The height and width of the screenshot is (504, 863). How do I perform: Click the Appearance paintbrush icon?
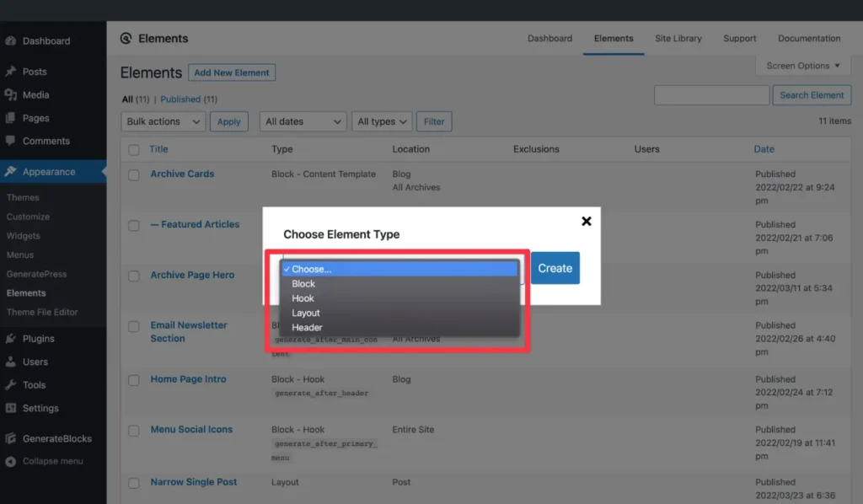tap(10, 172)
